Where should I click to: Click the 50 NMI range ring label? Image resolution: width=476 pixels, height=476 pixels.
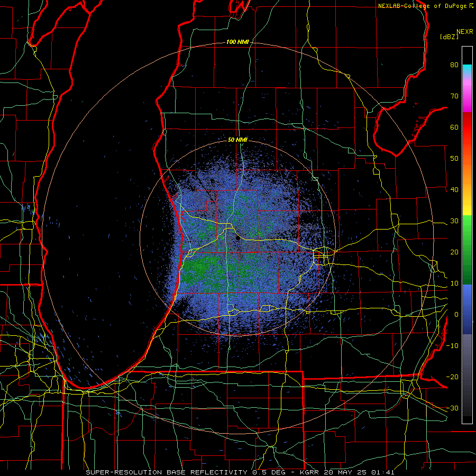[237, 140]
